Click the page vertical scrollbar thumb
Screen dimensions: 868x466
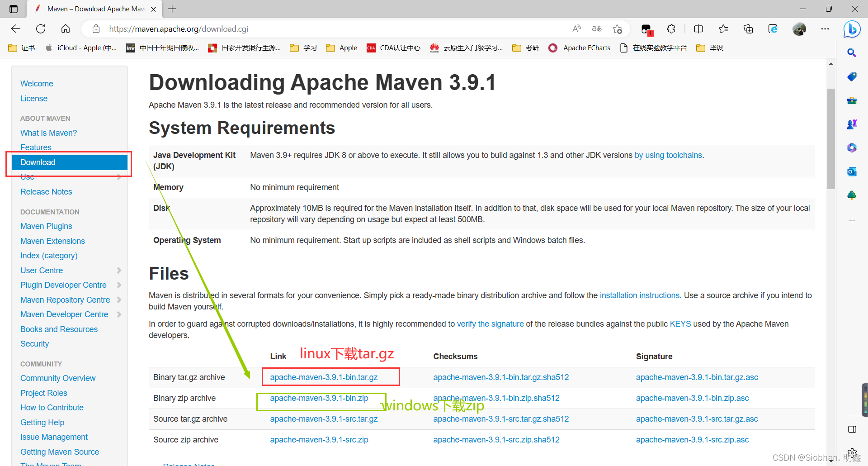831,138
